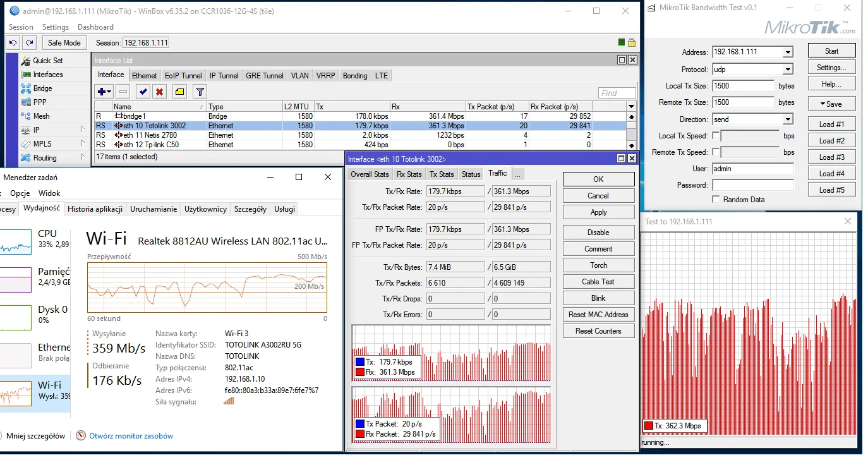Click the OK button in Interface dialog

598,179
